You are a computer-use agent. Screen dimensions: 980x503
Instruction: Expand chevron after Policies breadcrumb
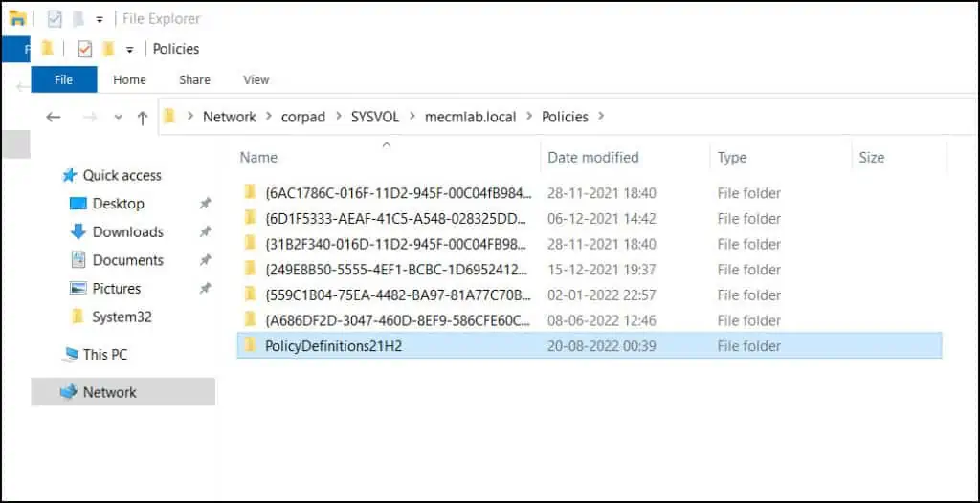click(x=601, y=117)
